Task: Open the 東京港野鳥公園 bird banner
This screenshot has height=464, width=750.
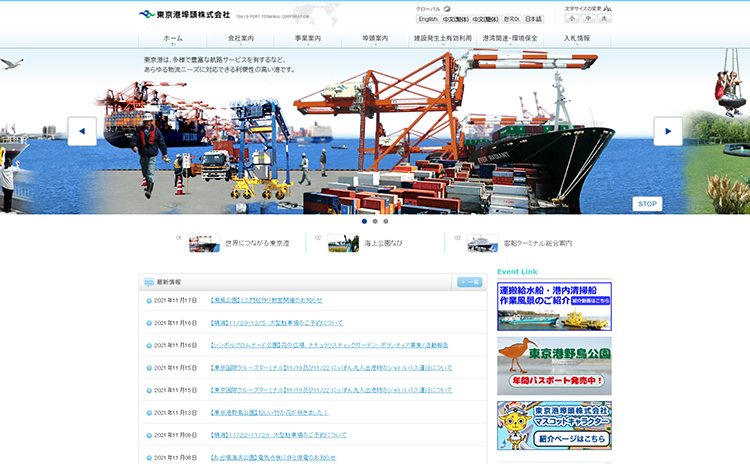Action: click(554, 365)
